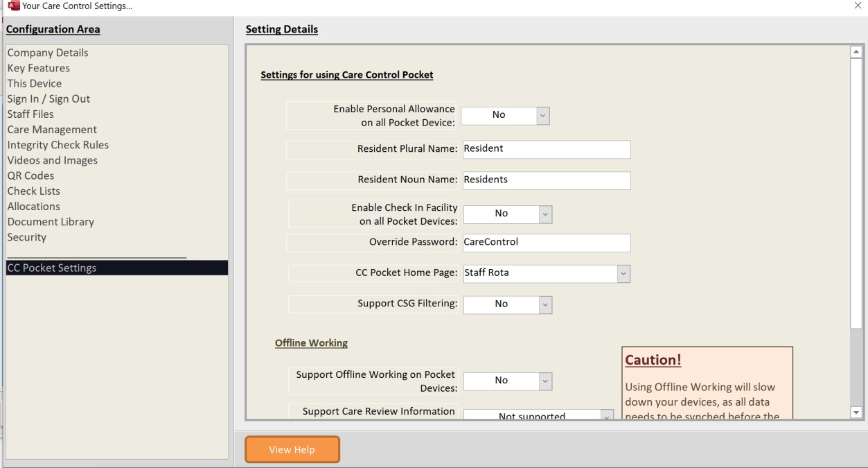Click the 'Configuration Area' heading
The width and height of the screenshot is (868, 468).
53,29
